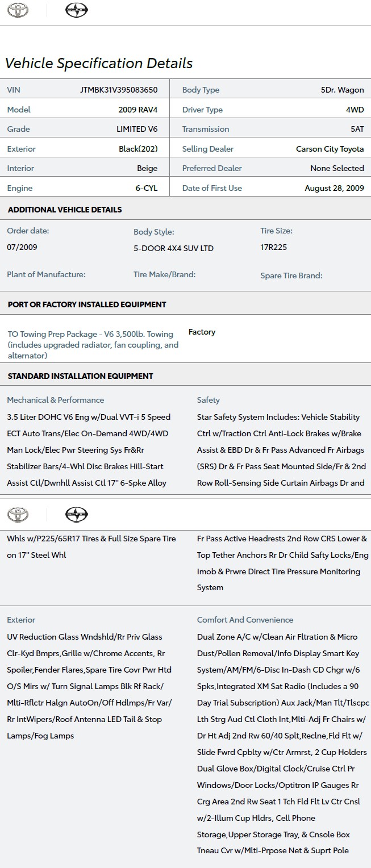This screenshot has width=371, height=868.
Task: Select the preferred dealer value None Selected
Action: coord(337,168)
